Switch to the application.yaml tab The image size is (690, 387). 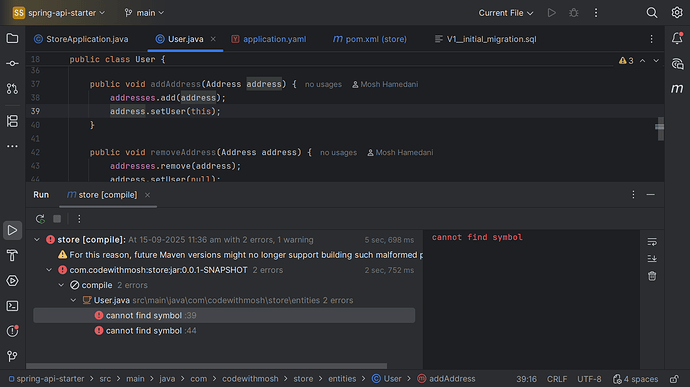[x=269, y=39]
